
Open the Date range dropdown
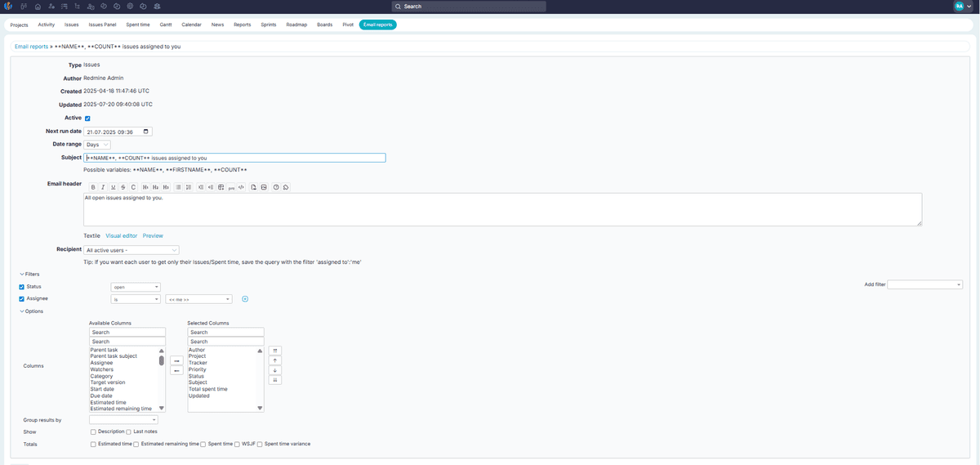coord(97,145)
